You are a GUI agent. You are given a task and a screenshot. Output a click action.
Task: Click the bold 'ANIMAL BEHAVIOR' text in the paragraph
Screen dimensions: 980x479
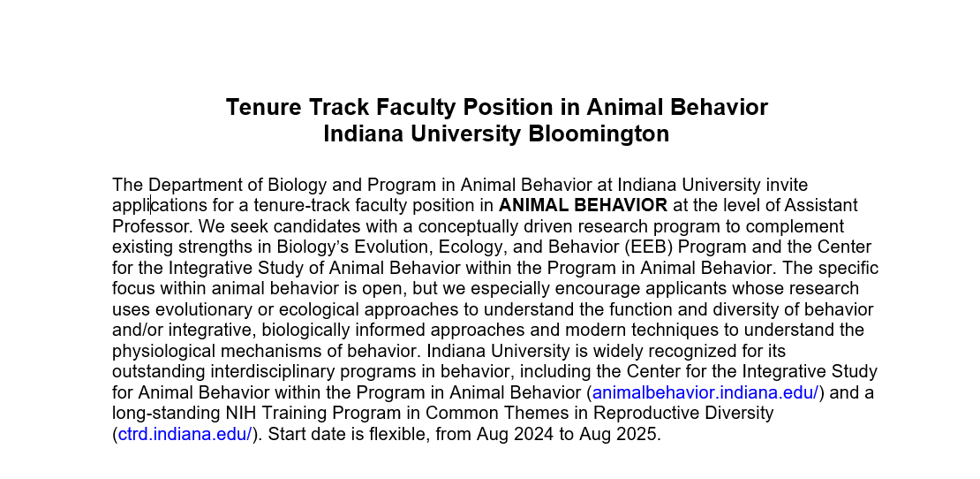tap(583, 206)
